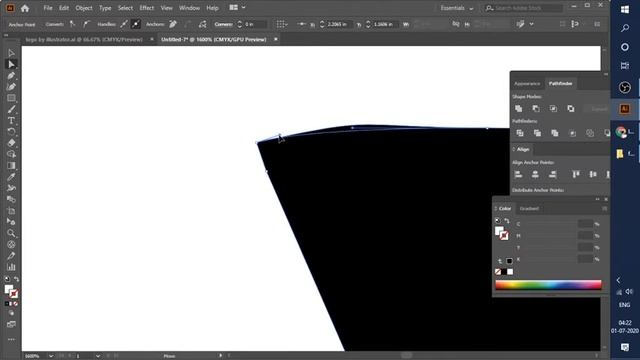Click the Corners label link
The width and height of the screenshot is (640, 360).
point(223,24)
